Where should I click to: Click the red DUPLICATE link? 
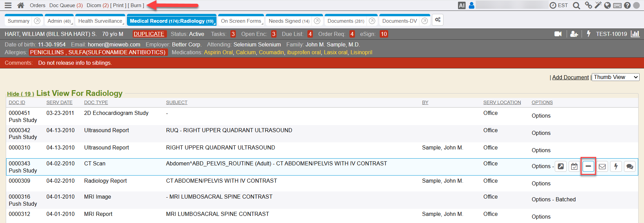149,34
